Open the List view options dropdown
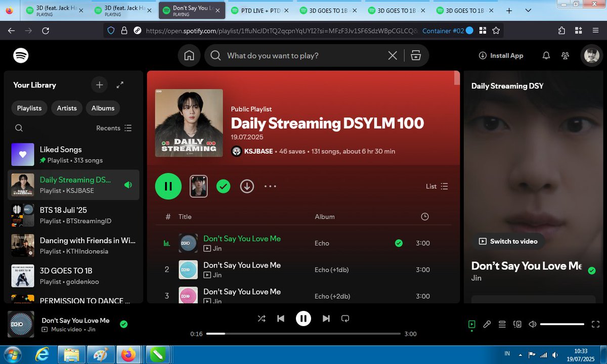The width and height of the screenshot is (607, 364). click(x=437, y=186)
